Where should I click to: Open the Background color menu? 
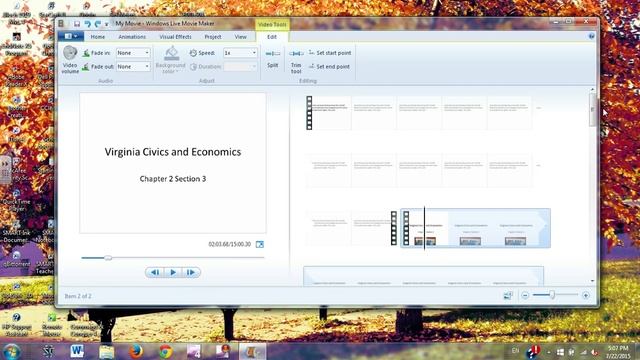coord(171,60)
